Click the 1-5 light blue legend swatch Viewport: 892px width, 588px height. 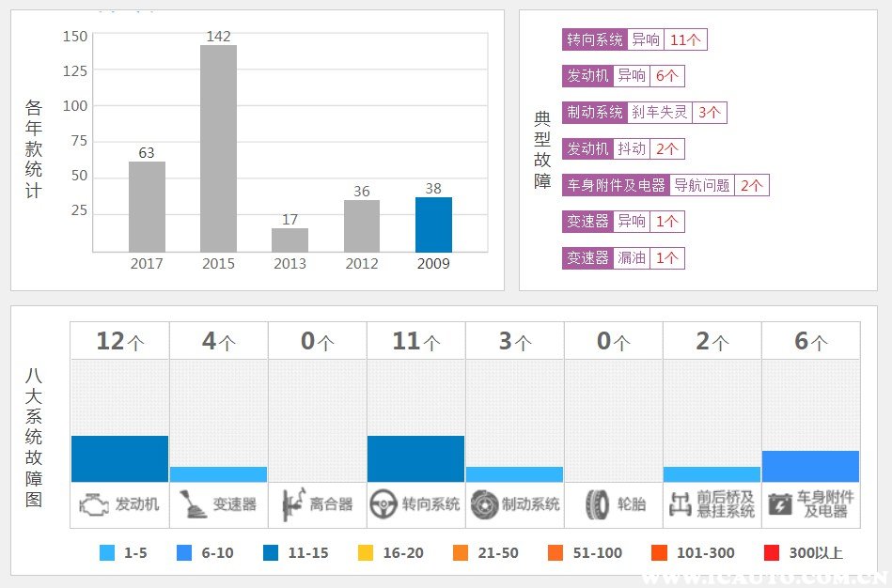point(107,553)
